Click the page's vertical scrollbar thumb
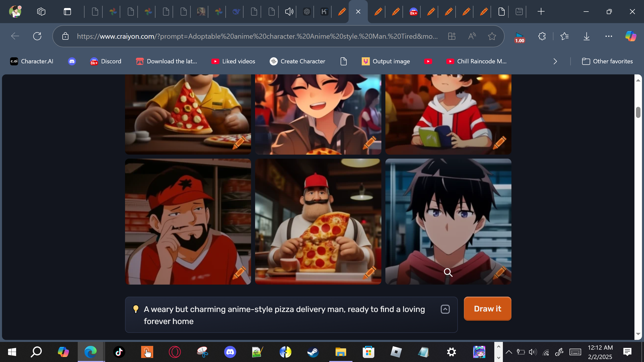The image size is (644, 362). coord(638,112)
